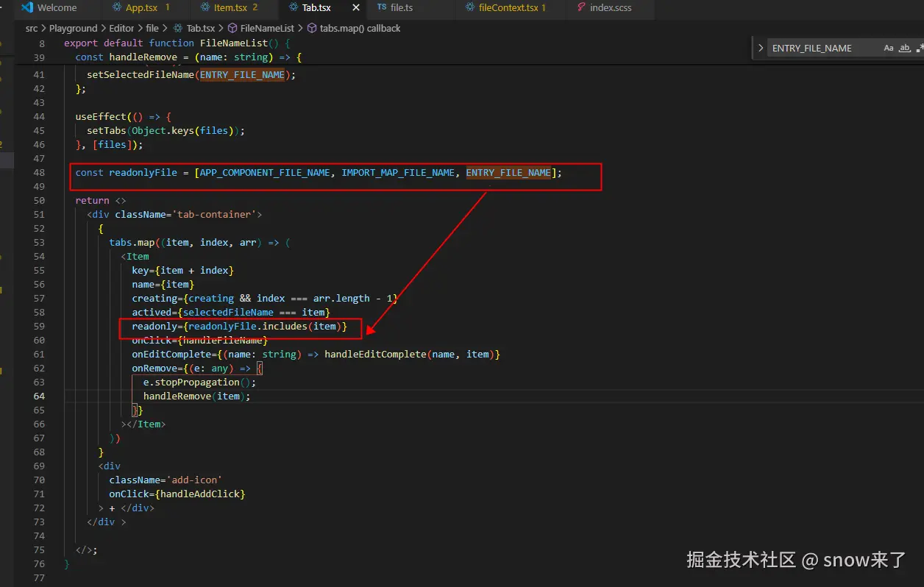The image size is (924, 587).
Task: Click APP_COMPONENT_FILE_NAME in the array
Action: point(265,172)
